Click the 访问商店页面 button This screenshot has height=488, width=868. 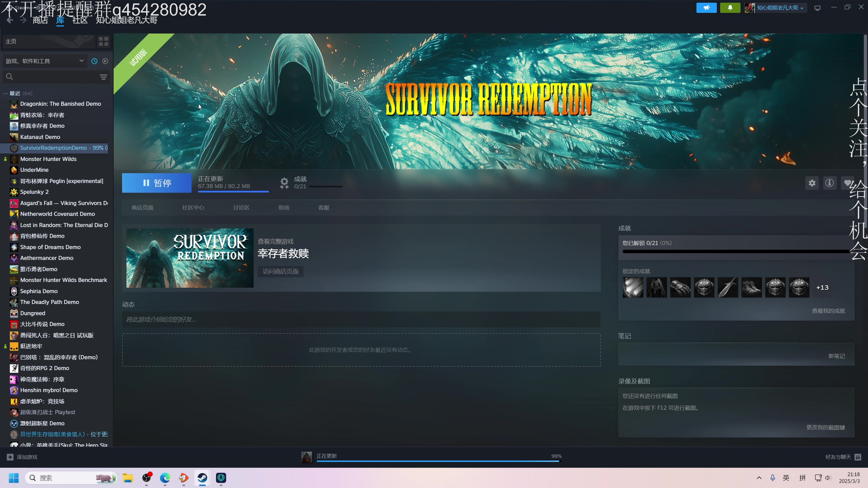[x=280, y=271]
